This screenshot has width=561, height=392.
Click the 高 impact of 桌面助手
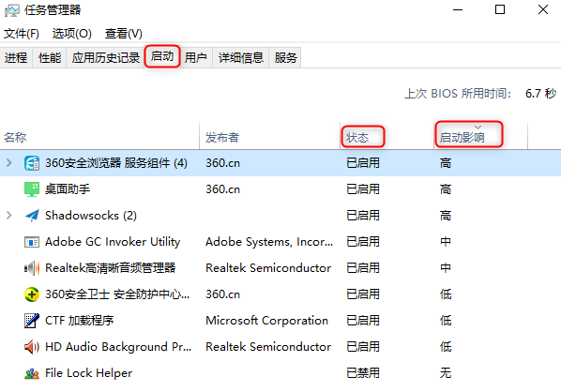[446, 189]
